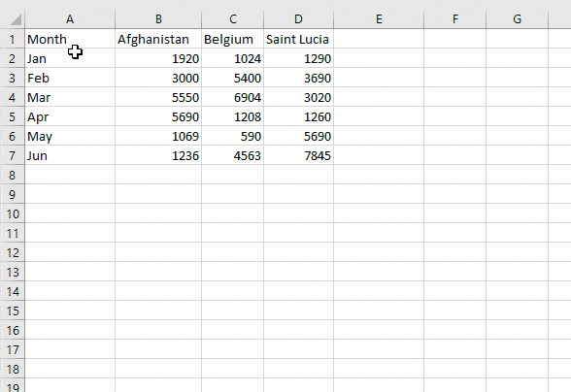Select column A header

point(70,19)
